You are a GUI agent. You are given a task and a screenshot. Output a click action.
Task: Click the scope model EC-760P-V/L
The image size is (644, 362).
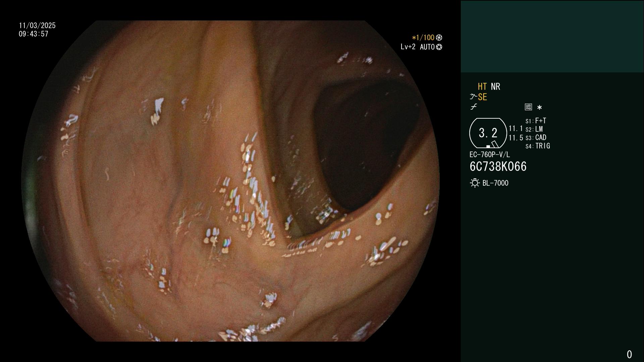pyautogui.click(x=490, y=155)
